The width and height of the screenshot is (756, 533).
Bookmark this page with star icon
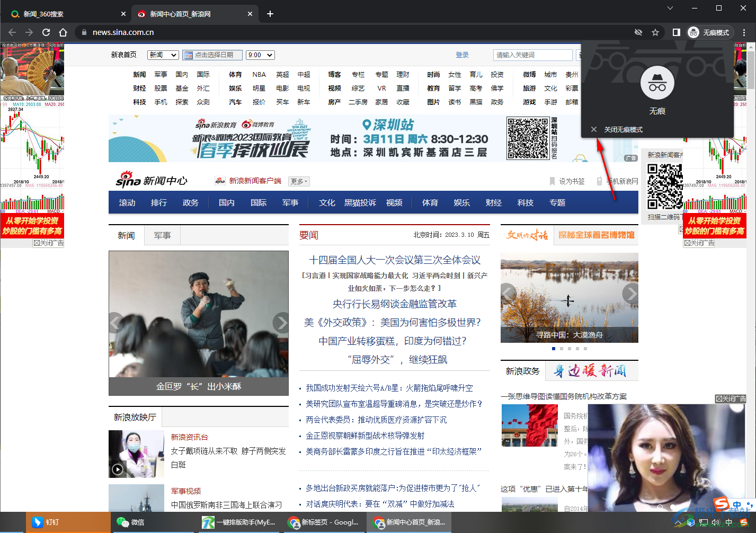[x=655, y=32]
